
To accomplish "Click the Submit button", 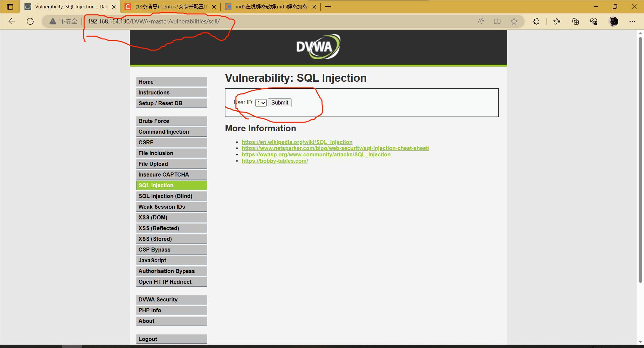I will [280, 103].
